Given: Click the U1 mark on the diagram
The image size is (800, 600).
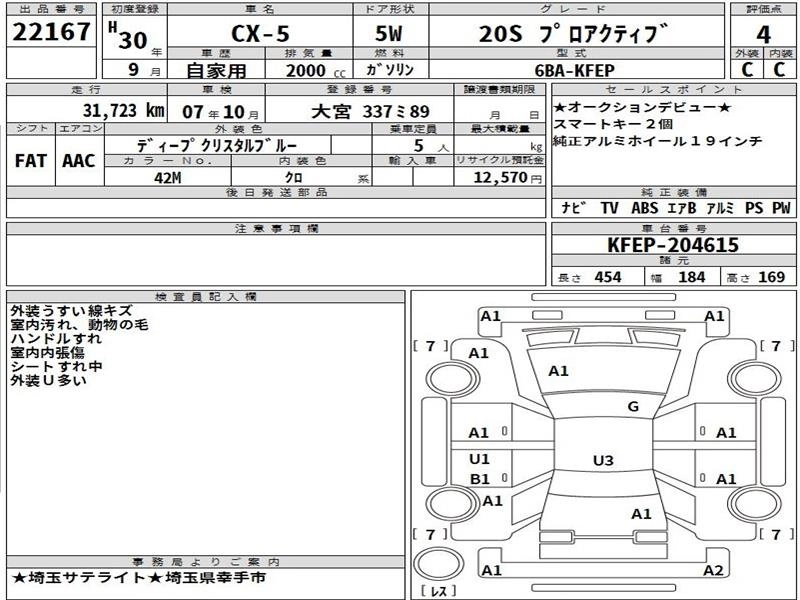Looking at the screenshot, I should pyautogui.click(x=479, y=459).
